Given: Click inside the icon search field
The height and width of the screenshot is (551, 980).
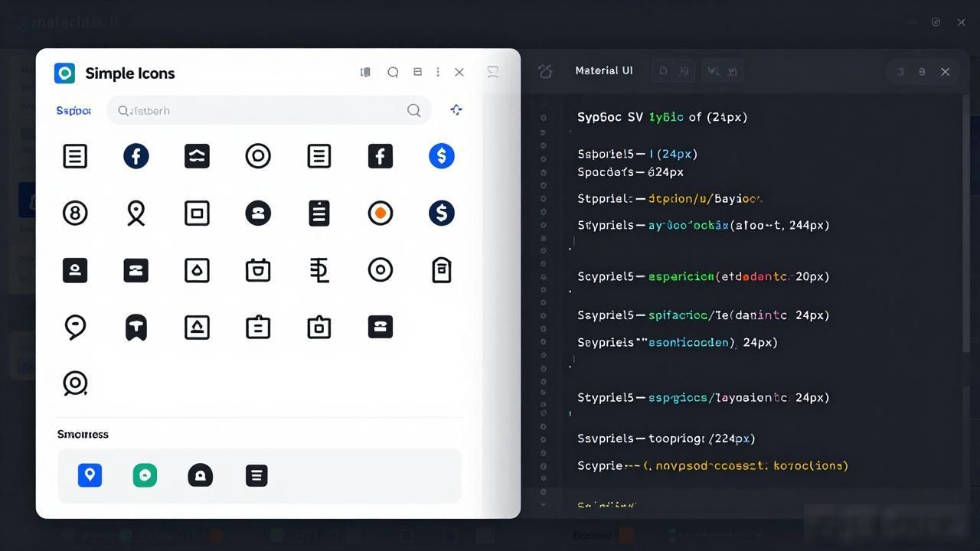Looking at the screenshot, I should tap(269, 110).
